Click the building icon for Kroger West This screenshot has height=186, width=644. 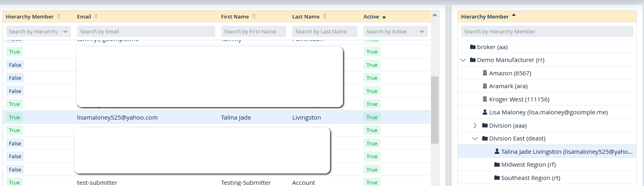click(x=485, y=99)
